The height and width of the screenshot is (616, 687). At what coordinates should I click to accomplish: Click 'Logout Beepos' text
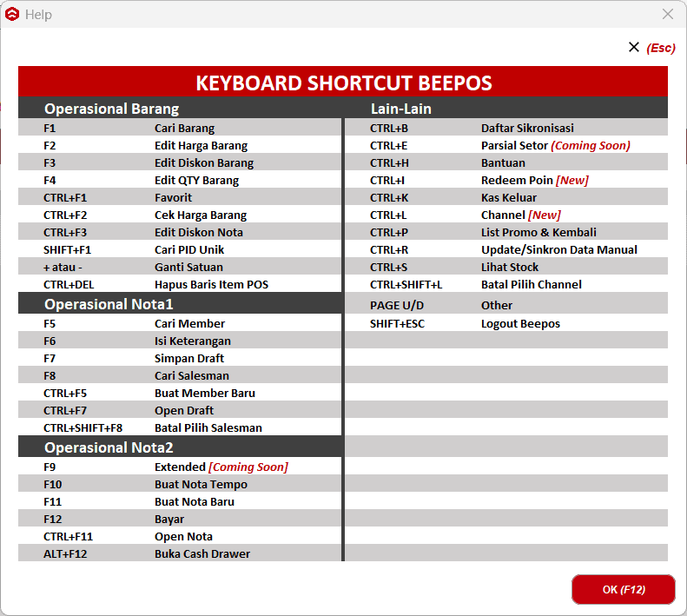click(520, 323)
